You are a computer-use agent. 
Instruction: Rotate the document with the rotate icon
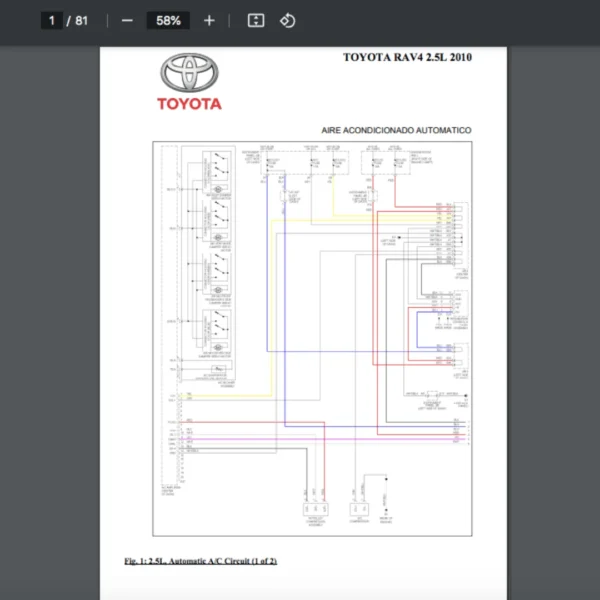point(288,21)
